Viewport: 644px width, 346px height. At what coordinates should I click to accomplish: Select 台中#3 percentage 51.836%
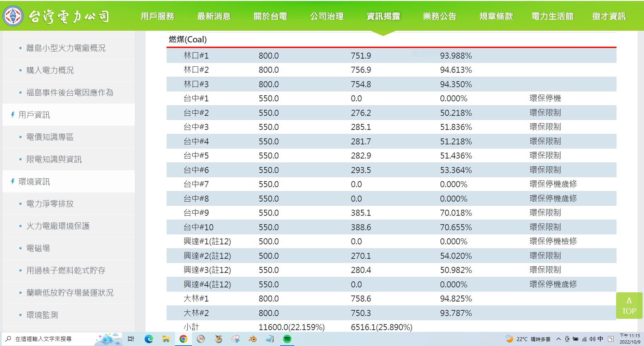point(456,127)
